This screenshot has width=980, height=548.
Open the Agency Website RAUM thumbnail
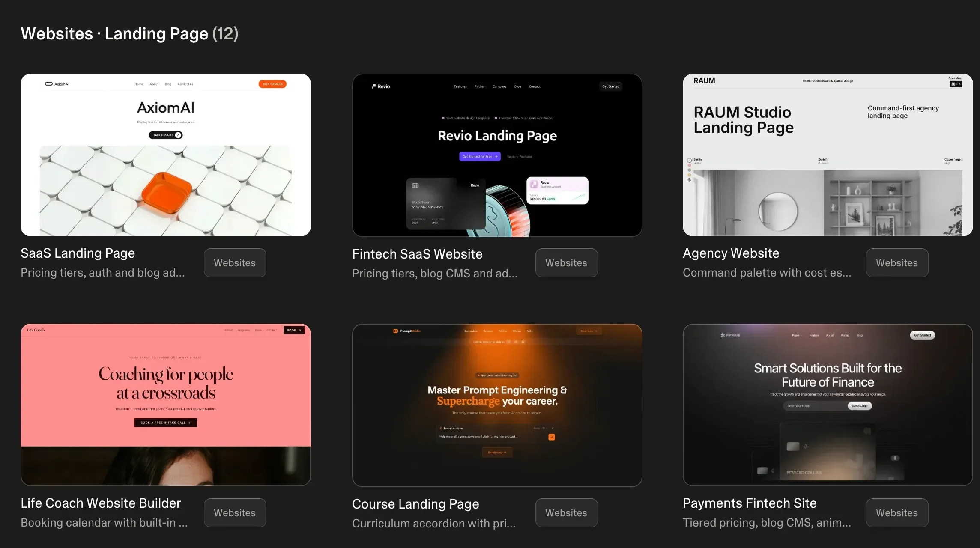coord(828,155)
